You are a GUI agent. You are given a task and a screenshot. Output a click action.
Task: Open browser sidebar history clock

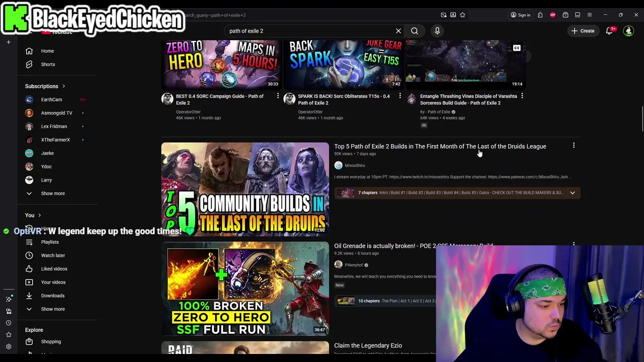click(9, 323)
